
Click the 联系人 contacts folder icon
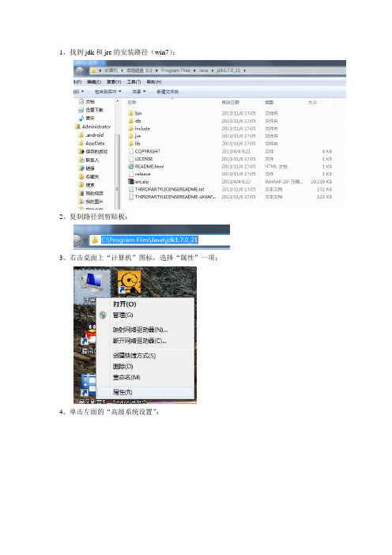coord(81,160)
